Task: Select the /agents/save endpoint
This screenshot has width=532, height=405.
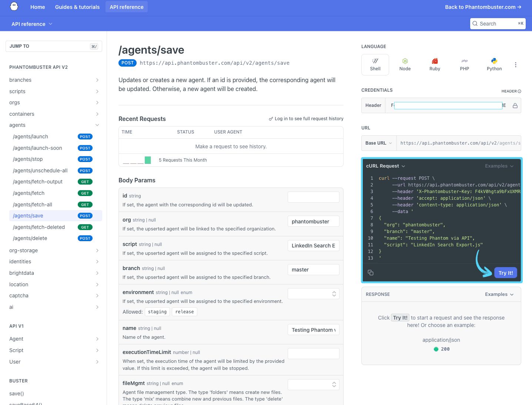Action: coord(56,216)
